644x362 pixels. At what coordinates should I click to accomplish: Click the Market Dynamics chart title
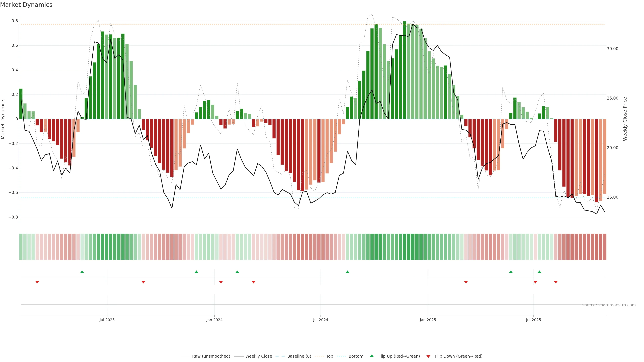(26, 5)
